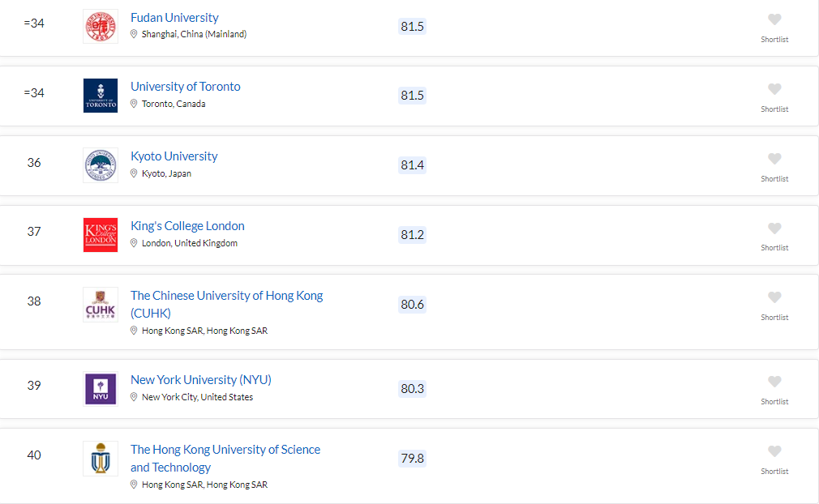
Task: Shortlist CUHK using the heart icon
Action: (x=774, y=297)
